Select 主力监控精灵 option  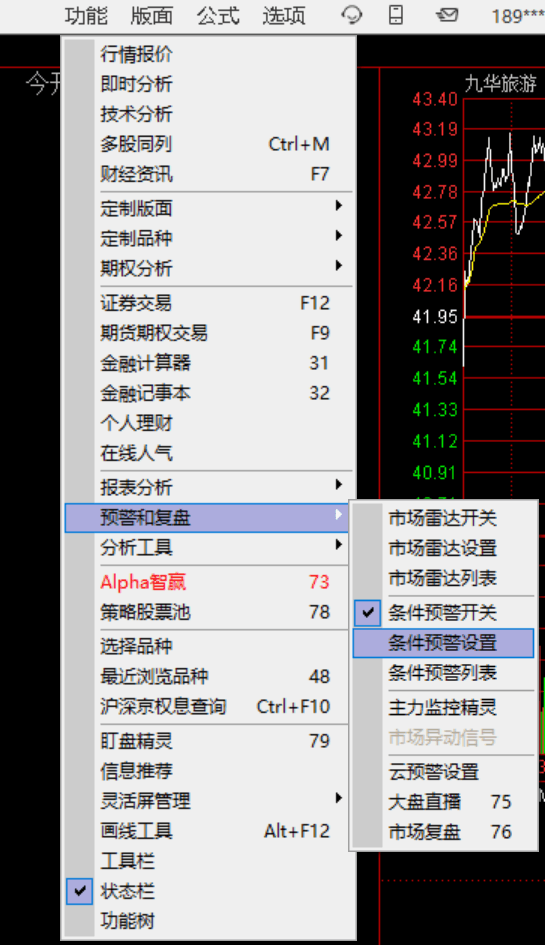pyautogui.click(x=443, y=707)
